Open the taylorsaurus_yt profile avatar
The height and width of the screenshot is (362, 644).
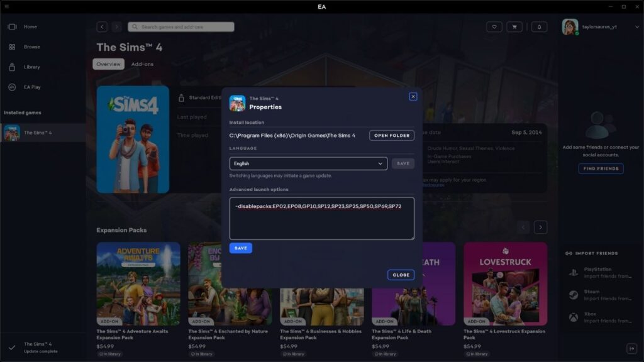[x=570, y=26]
